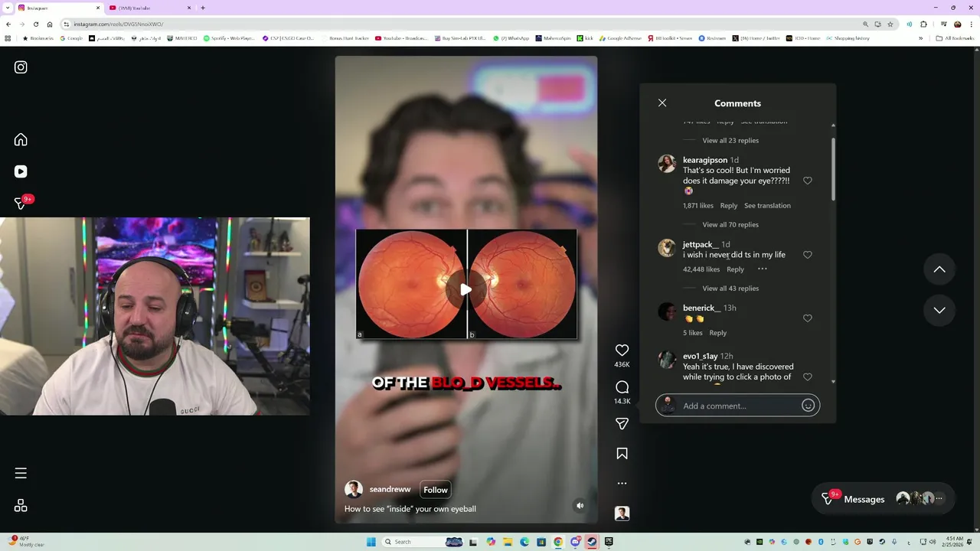
Task: Click the comments panel scrollbar
Action: pos(833,170)
